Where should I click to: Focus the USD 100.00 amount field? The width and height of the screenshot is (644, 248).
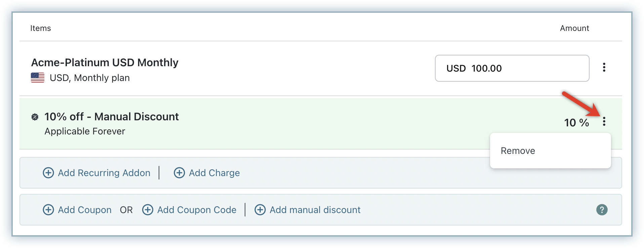[x=512, y=68]
